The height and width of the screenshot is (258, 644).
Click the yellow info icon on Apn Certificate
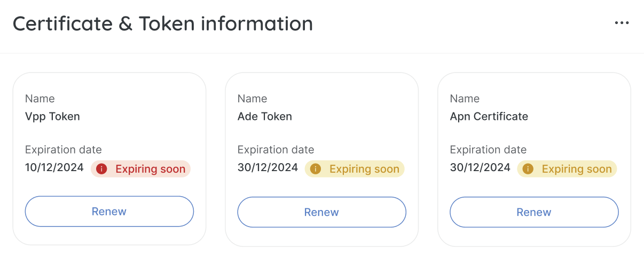[x=528, y=169]
